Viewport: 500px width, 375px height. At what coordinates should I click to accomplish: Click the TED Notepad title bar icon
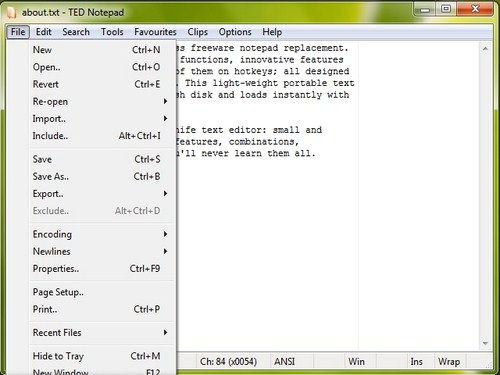coord(11,13)
